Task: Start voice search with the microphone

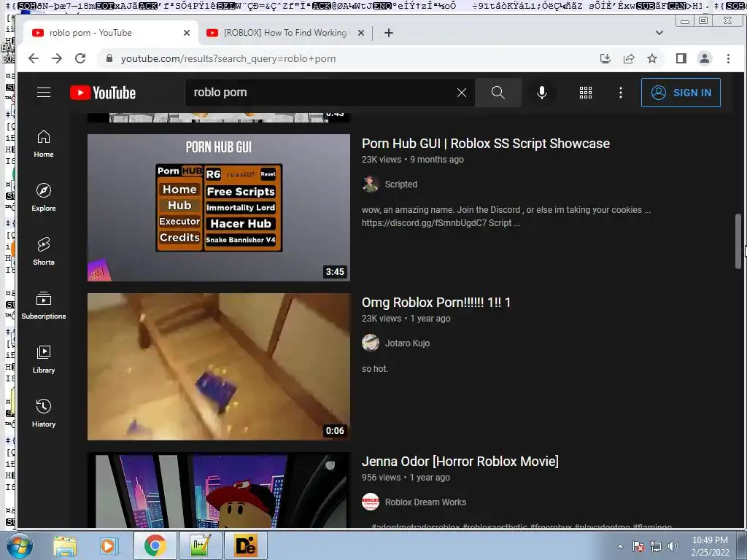Action: tap(542, 93)
